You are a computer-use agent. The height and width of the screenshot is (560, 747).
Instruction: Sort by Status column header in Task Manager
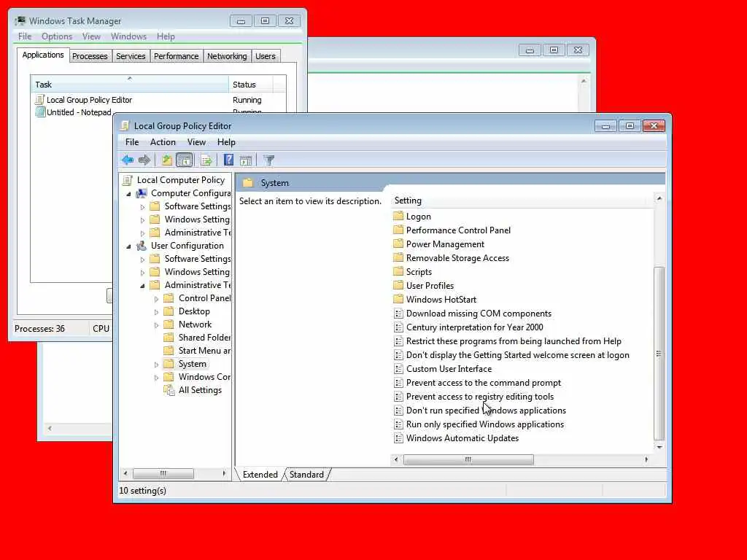(251, 85)
